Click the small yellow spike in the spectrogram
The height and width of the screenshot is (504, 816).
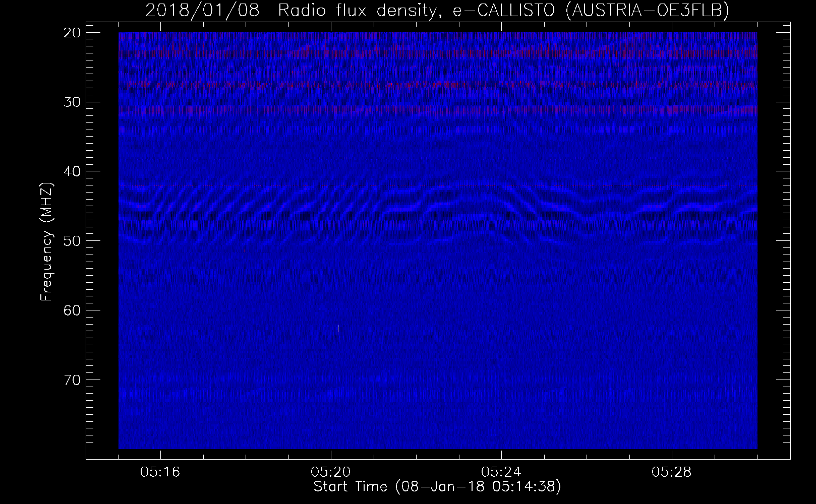coord(338,329)
